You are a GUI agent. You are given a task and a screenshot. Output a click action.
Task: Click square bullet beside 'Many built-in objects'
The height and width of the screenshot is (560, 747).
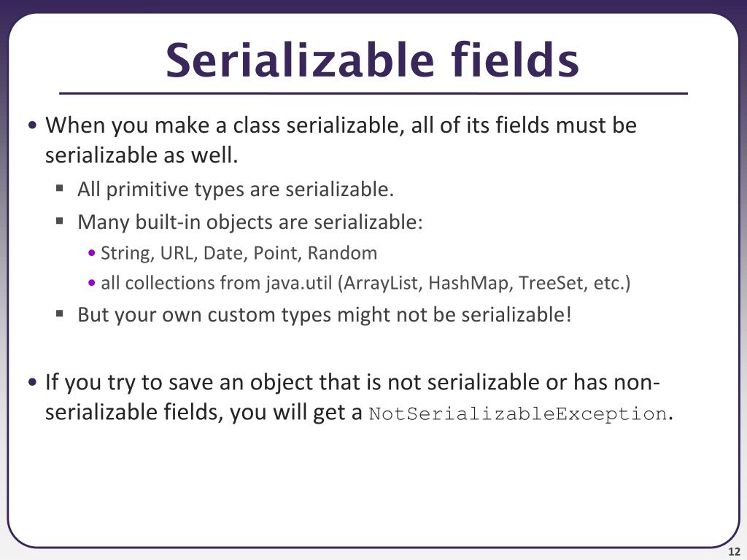[60, 221]
